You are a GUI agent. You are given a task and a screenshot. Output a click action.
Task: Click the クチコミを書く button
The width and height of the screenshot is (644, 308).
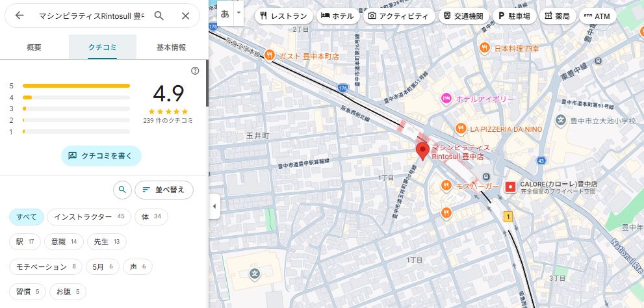(101, 156)
